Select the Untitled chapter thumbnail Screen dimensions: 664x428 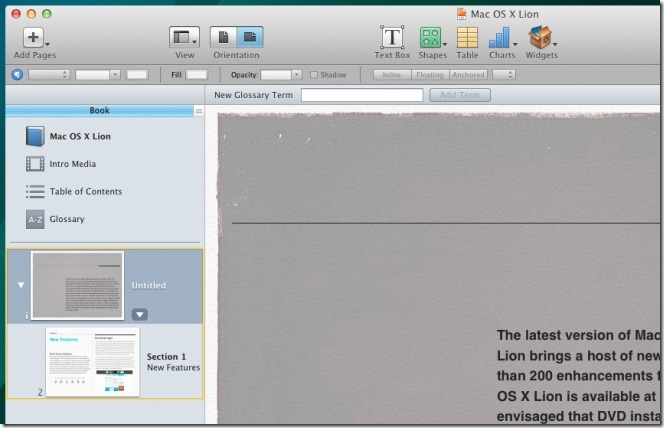(78, 285)
